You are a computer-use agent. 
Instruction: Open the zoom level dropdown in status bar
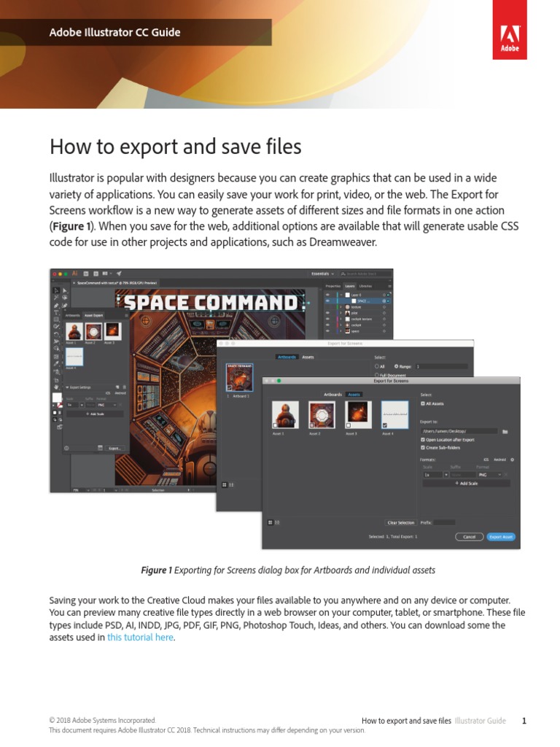(88, 489)
